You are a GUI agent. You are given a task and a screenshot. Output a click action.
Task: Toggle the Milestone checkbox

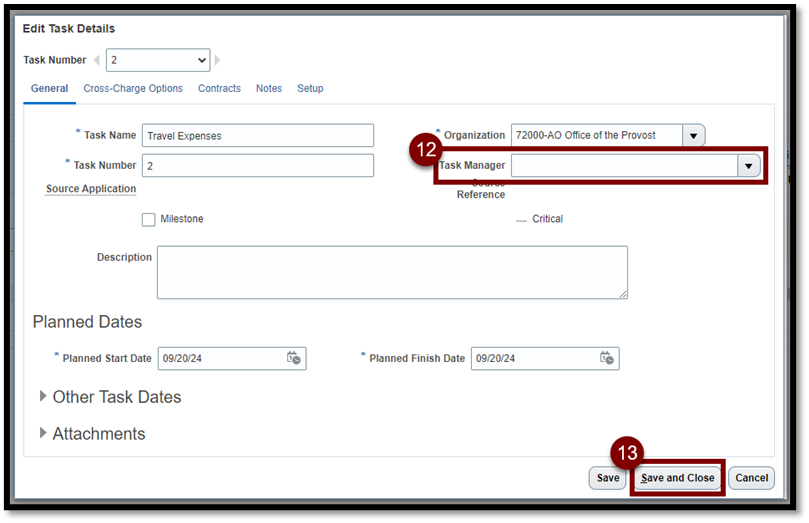pos(149,219)
